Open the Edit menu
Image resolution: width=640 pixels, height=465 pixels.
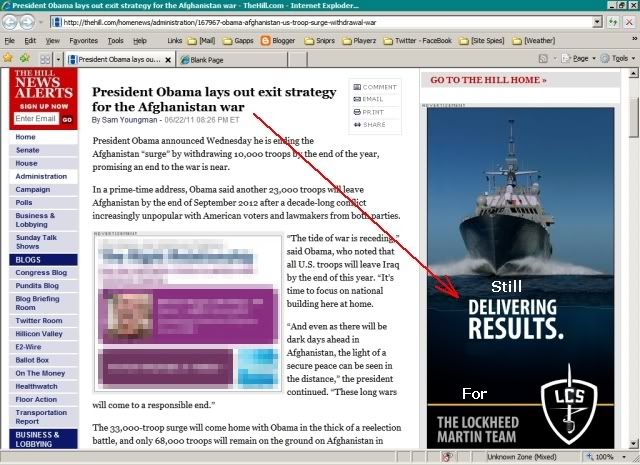pos(30,40)
